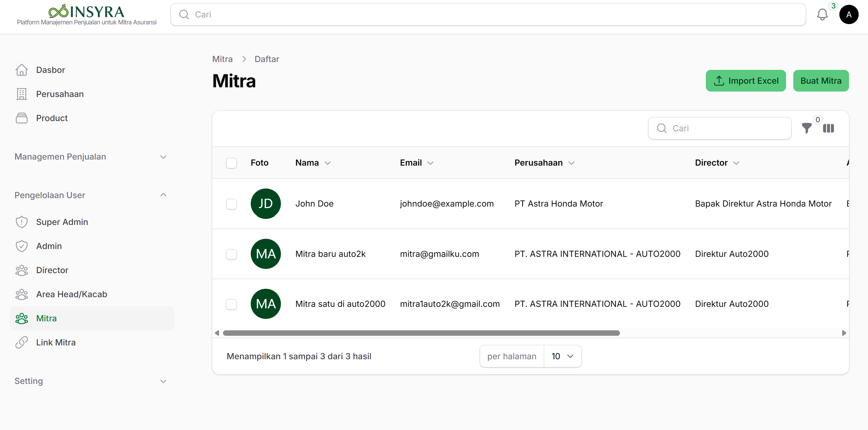
Task: Open the notifications bell icon
Action: tap(822, 14)
